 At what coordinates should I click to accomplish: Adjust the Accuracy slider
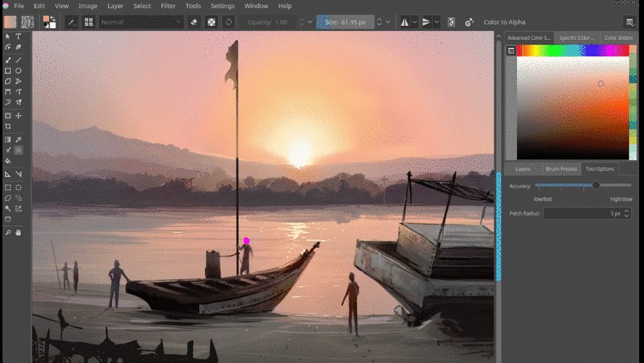tap(596, 185)
